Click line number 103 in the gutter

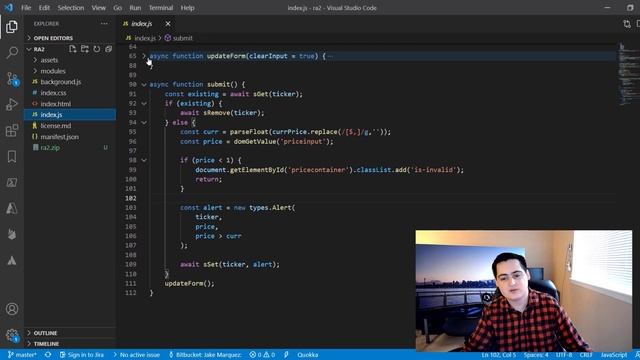131,208
